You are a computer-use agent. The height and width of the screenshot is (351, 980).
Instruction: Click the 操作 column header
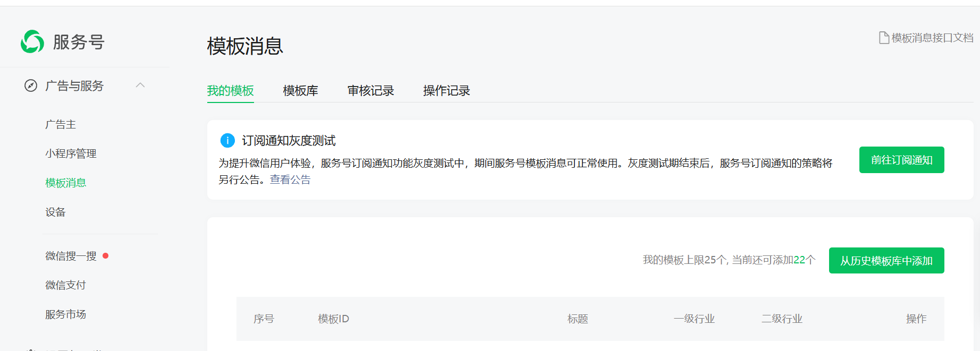click(916, 319)
